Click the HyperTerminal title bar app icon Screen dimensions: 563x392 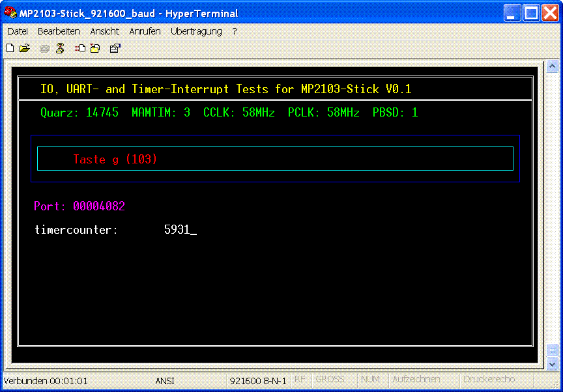[x=10, y=13]
